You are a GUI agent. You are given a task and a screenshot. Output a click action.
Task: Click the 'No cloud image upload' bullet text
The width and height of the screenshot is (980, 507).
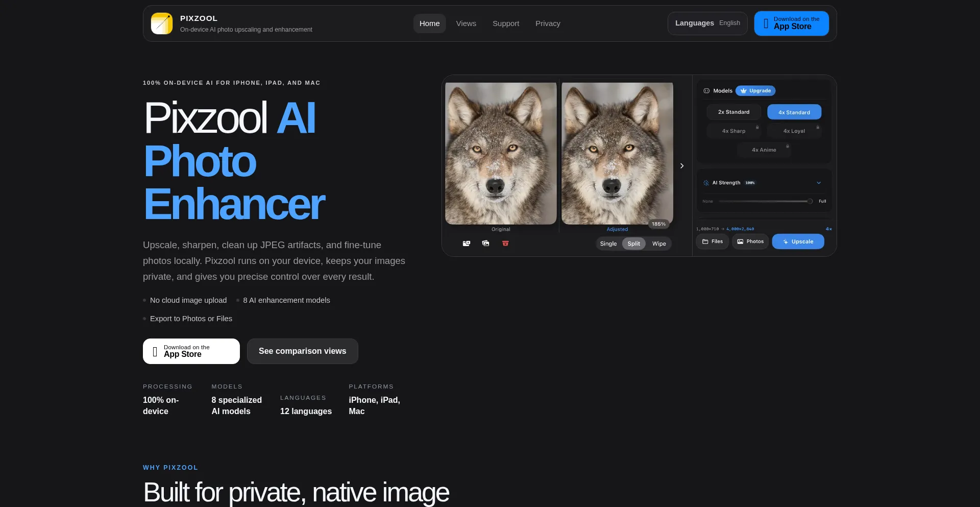click(188, 300)
